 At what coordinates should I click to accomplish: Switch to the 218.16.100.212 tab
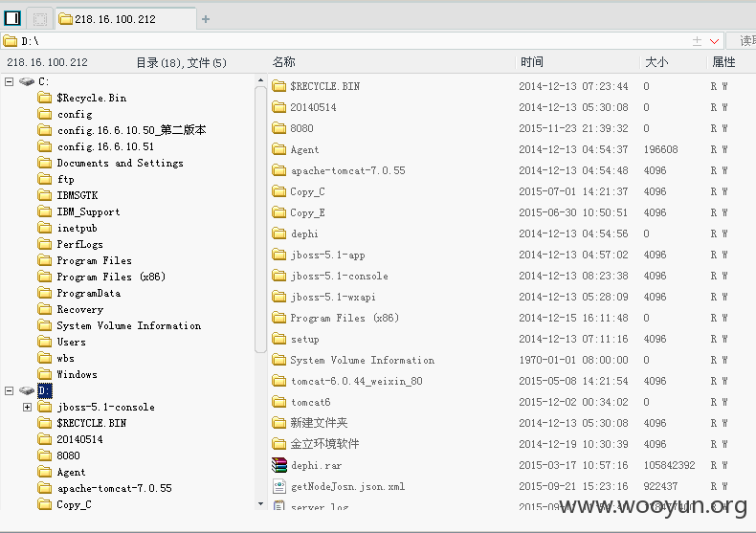[125, 19]
